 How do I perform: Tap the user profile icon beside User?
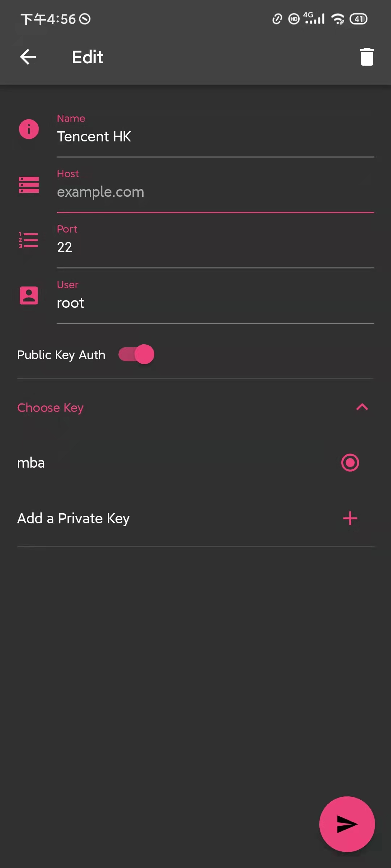(x=29, y=295)
